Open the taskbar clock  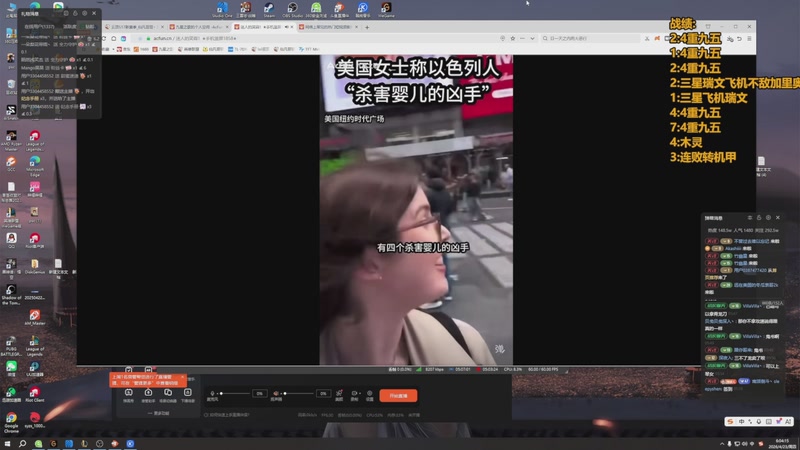[782, 443]
